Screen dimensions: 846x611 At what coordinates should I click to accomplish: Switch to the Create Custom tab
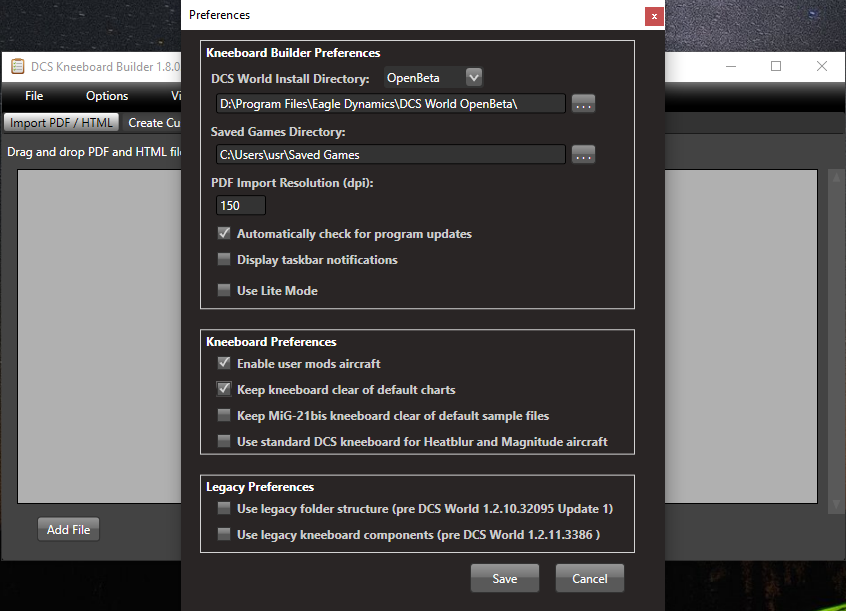[x=152, y=123]
